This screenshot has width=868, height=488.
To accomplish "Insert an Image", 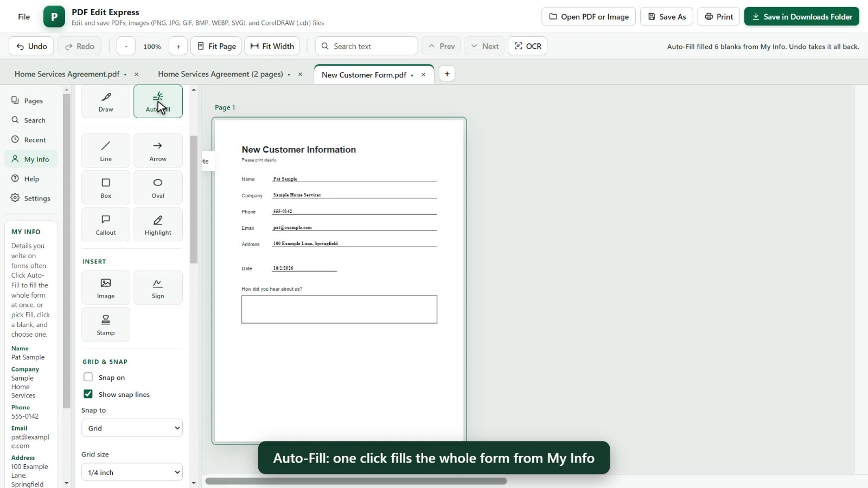I will (106, 288).
